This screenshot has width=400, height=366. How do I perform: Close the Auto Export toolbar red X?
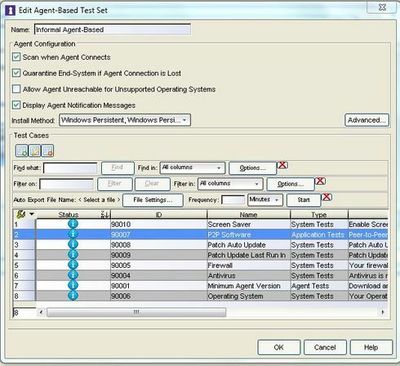click(327, 197)
